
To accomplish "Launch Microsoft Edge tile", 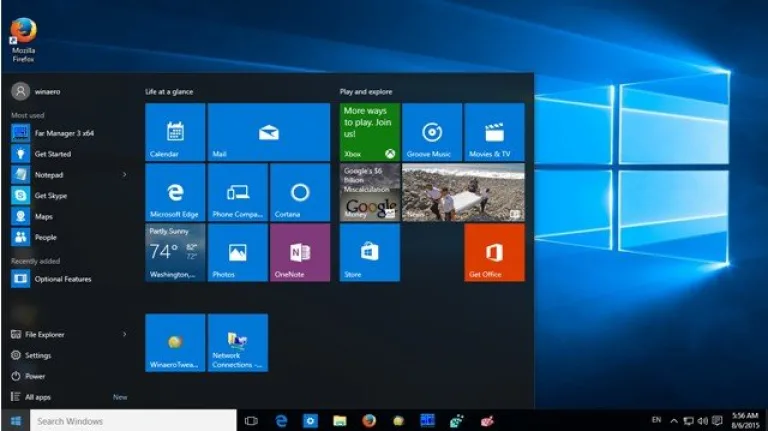I will [175, 192].
